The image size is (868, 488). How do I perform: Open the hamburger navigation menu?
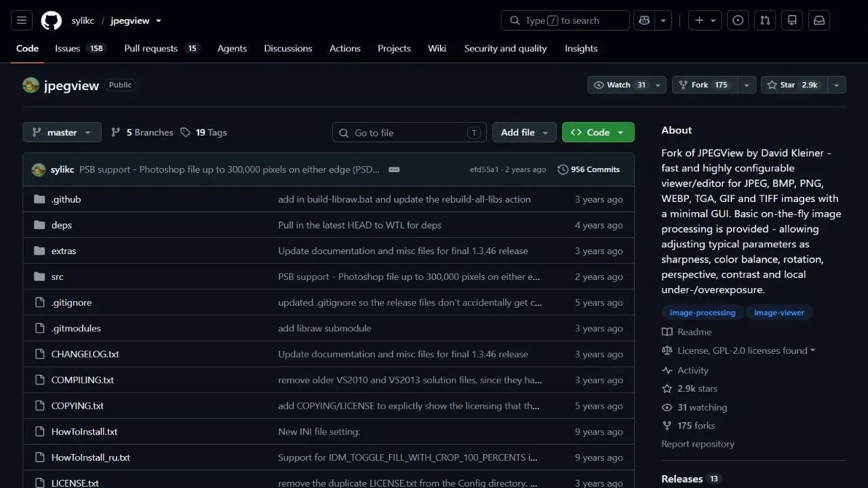point(21,20)
